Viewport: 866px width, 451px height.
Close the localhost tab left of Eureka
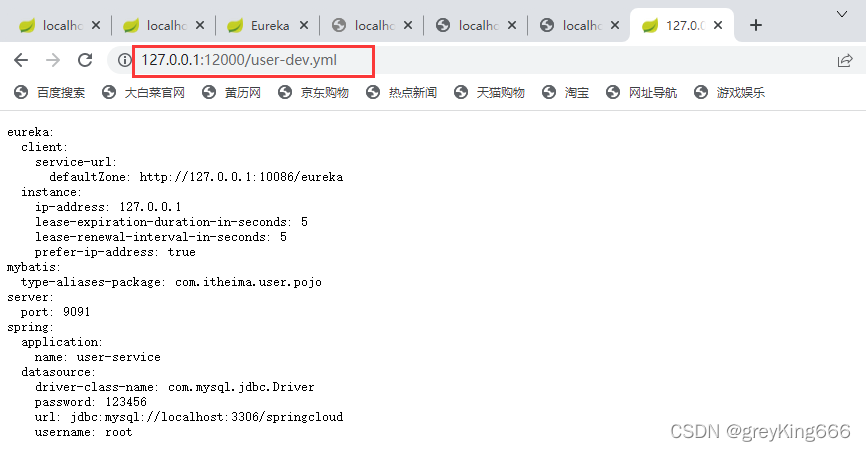(200, 25)
